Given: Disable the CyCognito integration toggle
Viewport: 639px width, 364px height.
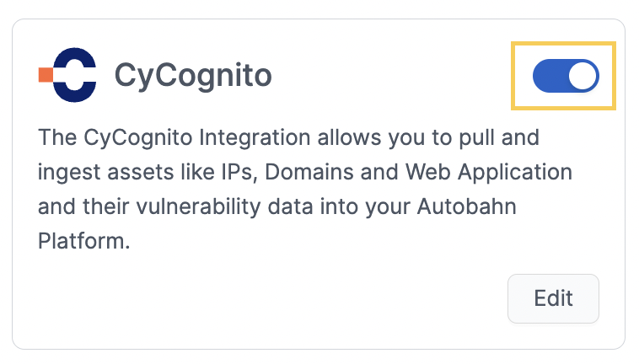Looking at the screenshot, I should [x=566, y=76].
